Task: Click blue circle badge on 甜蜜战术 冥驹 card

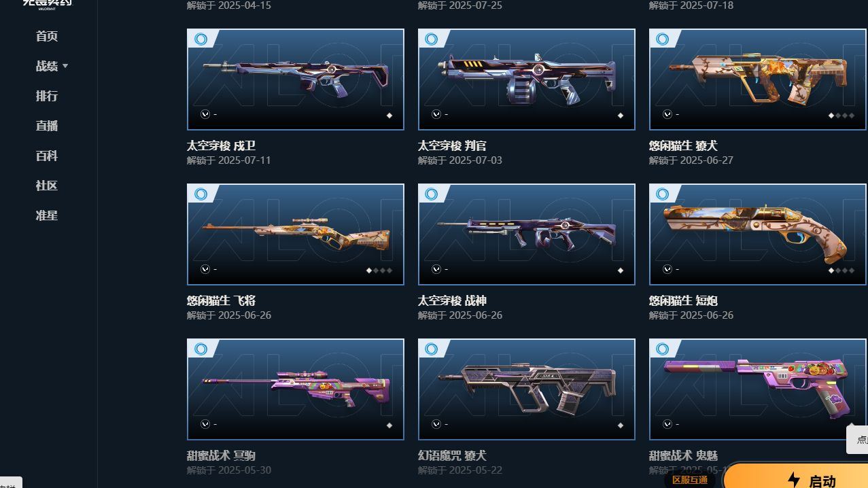Action: point(201,349)
